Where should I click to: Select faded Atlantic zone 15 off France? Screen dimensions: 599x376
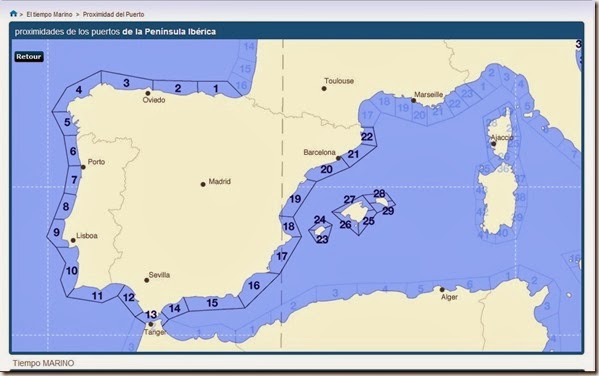tap(245, 69)
